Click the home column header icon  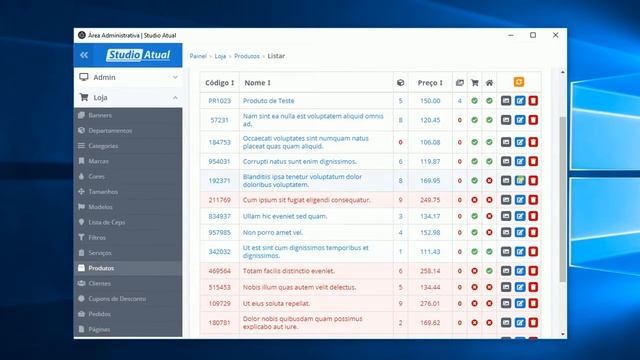(489, 83)
